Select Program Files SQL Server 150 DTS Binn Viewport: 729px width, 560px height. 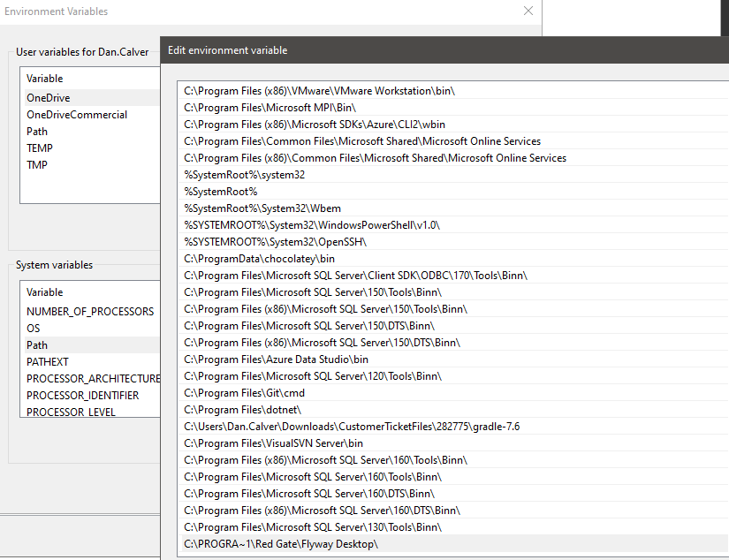tap(452, 325)
